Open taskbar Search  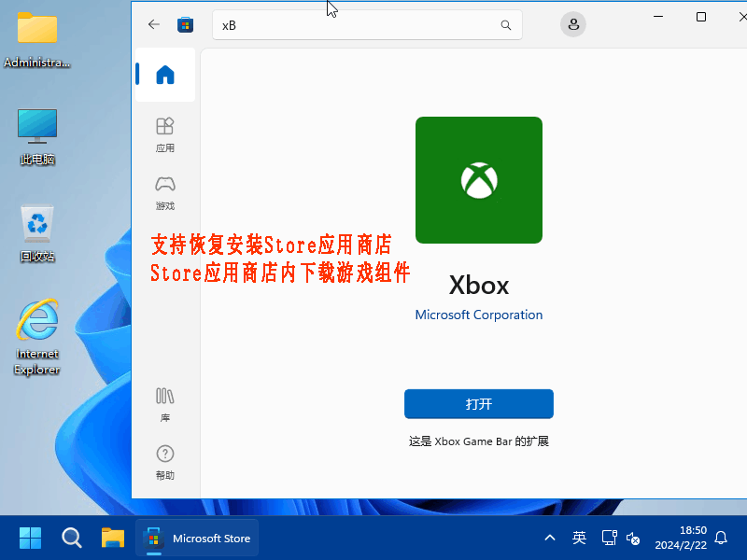72,539
